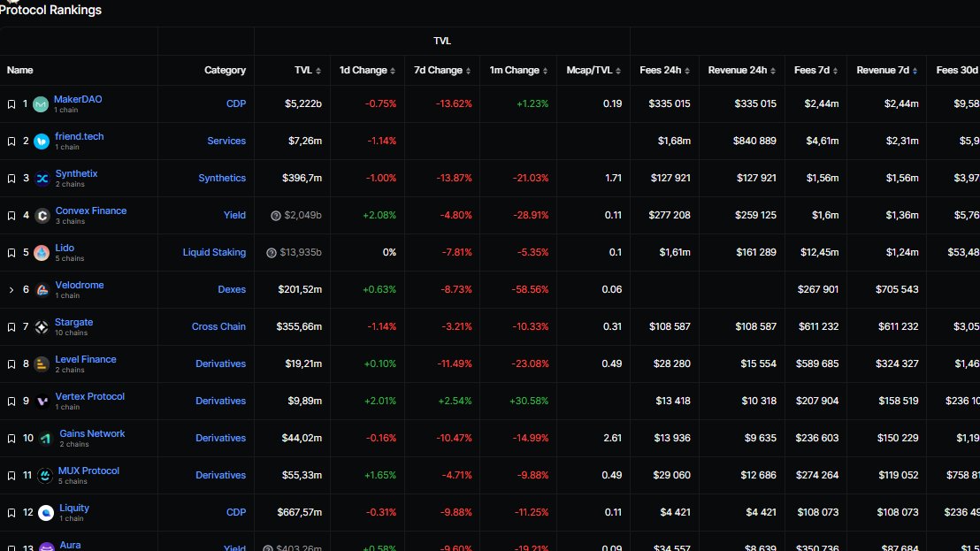Click the Gains Network logo icon
Screen dimensions: 980x551
[x=46, y=439]
